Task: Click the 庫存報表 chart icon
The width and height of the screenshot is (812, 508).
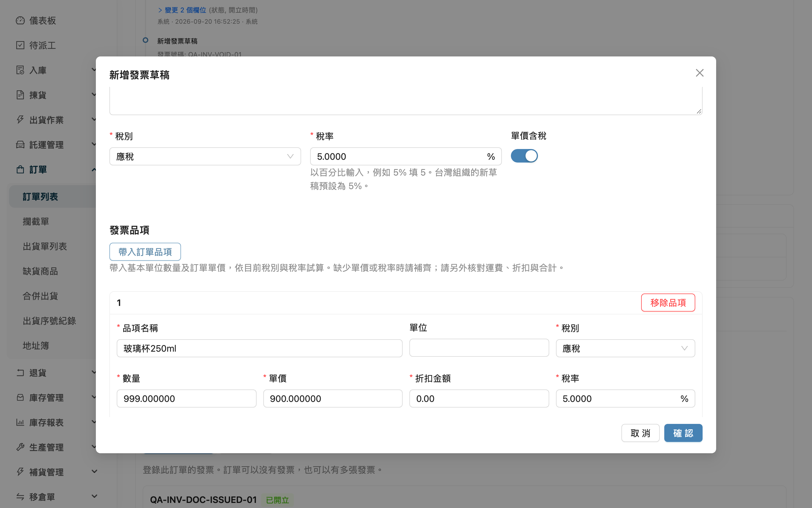Action: pyautogui.click(x=20, y=422)
